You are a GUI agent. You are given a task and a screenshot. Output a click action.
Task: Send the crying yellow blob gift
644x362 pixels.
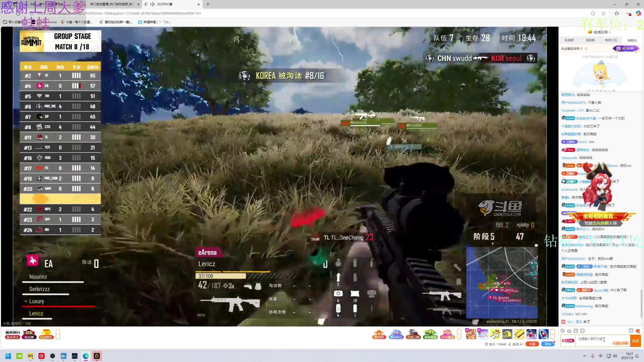507,334
